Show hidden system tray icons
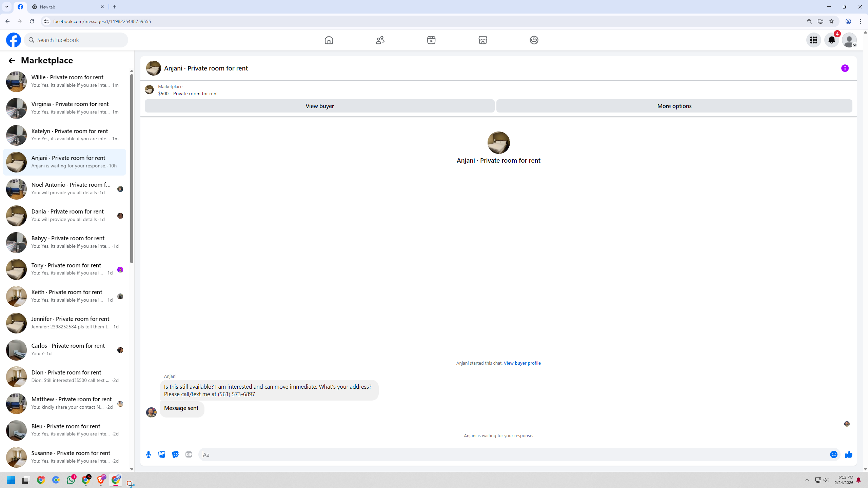The width and height of the screenshot is (868, 488). (807, 480)
